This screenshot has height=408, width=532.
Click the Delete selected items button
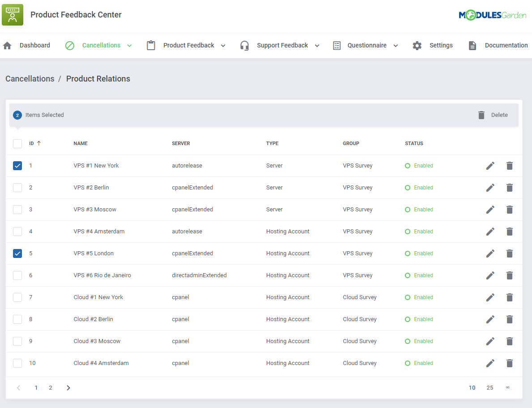(493, 115)
